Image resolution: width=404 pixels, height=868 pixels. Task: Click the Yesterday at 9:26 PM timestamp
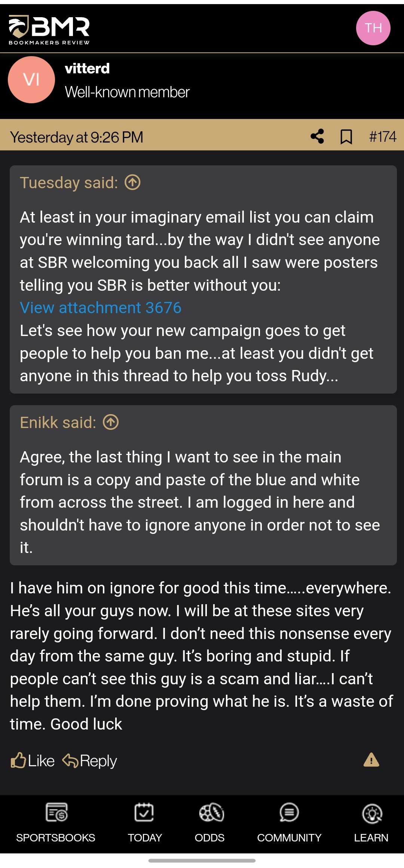pos(77,137)
